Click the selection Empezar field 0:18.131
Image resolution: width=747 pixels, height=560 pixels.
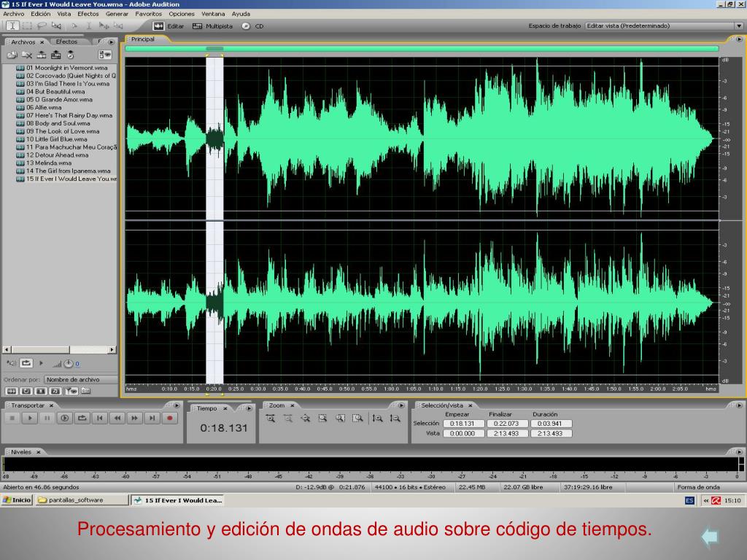point(462,424)
